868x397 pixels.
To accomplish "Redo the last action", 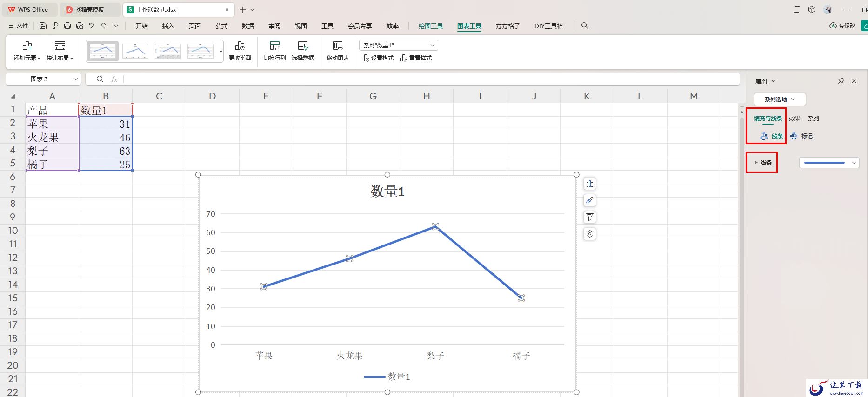I will tap(104, 26).
